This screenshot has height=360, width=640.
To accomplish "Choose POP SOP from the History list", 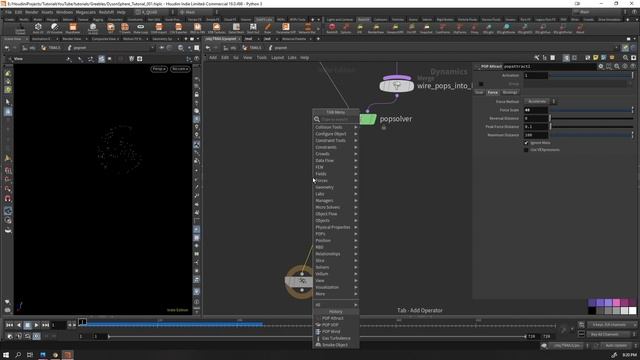I will click(x=336, y=325).
